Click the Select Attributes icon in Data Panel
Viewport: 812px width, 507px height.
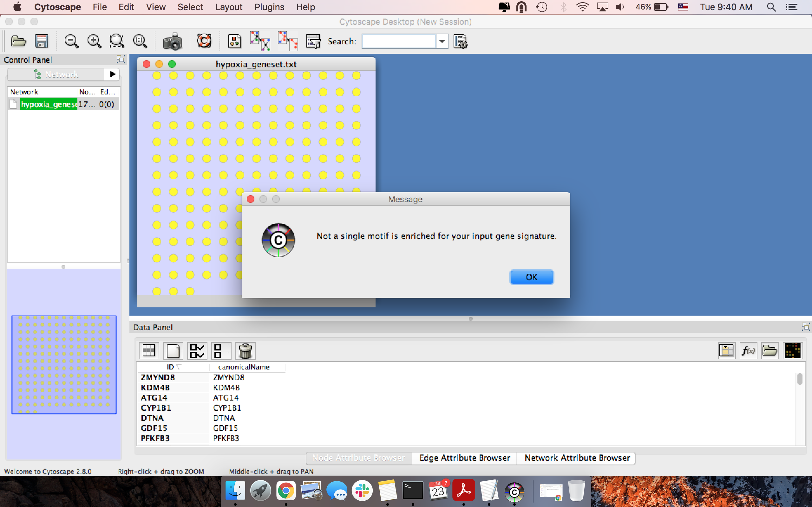click(149, 351)
